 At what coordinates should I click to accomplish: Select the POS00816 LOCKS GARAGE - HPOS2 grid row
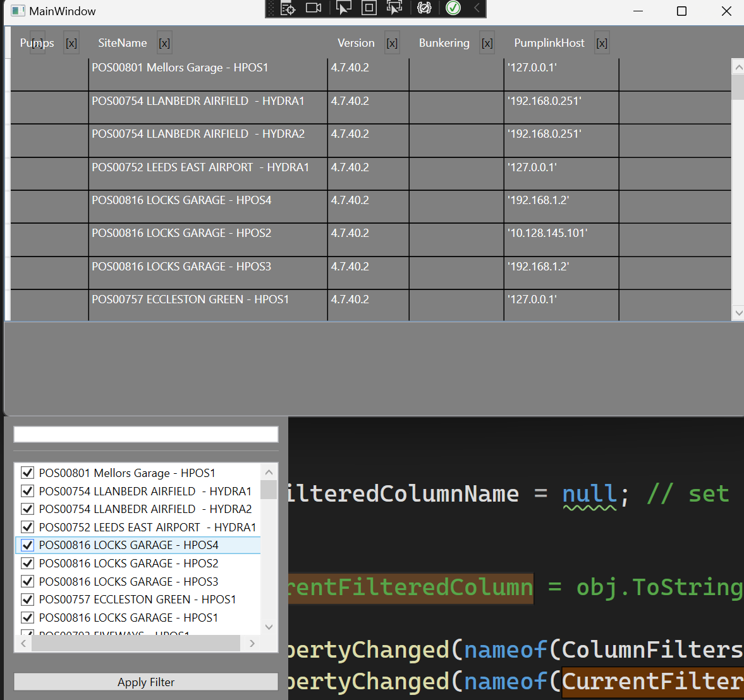coord(370,240)
